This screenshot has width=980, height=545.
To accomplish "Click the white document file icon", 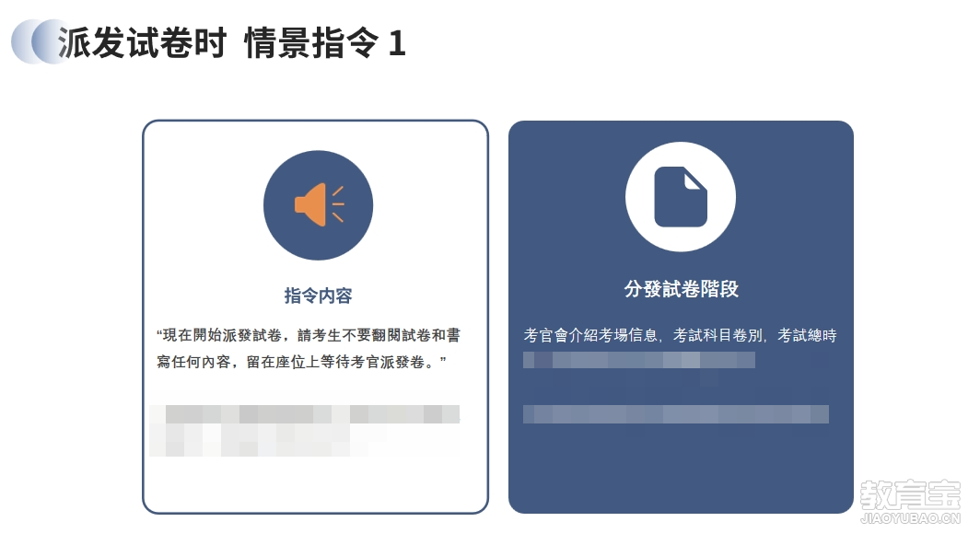I will pos(681,196).
